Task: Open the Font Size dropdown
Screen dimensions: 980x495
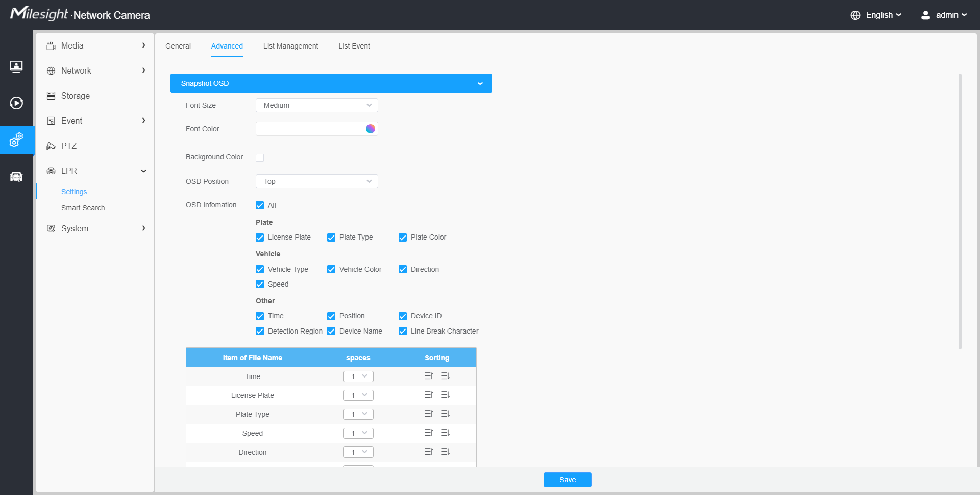Action: click(x=316, y=105)
